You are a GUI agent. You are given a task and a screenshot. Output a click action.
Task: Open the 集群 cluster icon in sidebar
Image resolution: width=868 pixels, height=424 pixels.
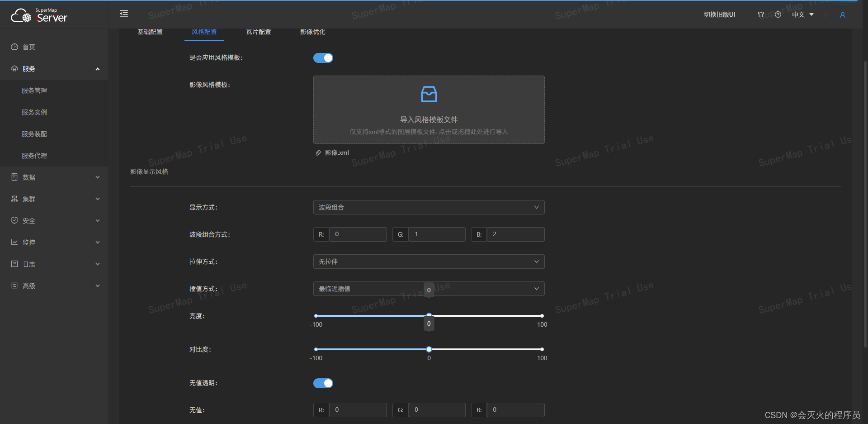(14, 199)
